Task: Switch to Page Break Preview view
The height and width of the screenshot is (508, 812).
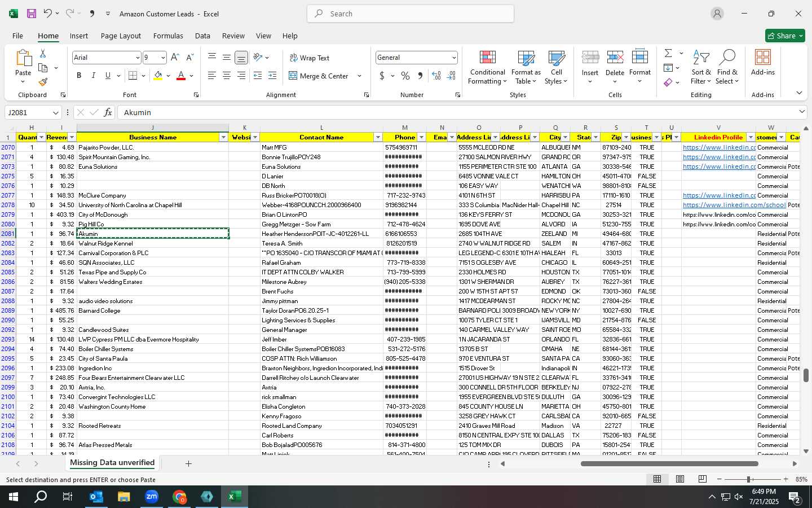Action: pos(703,479)
